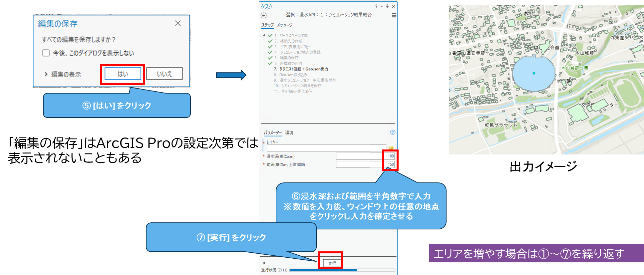The height and width of the screenshot is (275, 644).
Task: Switch to the 環境 tab
Action: (289, 133)
